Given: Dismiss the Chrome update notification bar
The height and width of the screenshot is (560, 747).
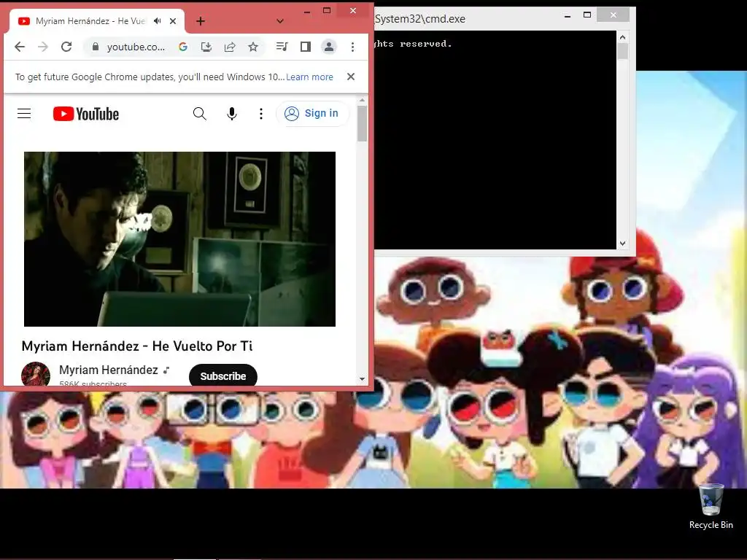Looking at the screenshot, I should [x=351, y=77].
